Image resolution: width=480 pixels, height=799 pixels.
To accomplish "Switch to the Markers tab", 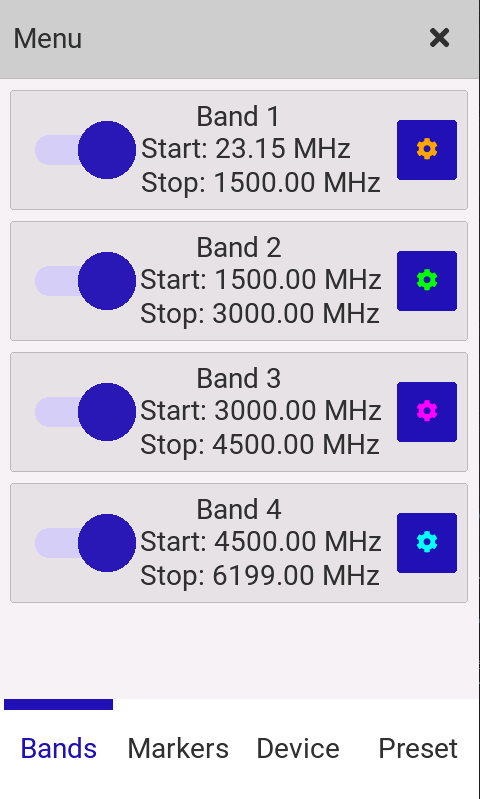I will point(178,748).
